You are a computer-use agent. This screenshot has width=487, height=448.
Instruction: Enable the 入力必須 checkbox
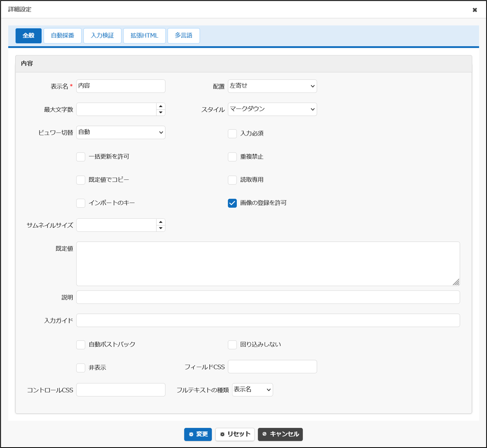click(x=232, y=134)
